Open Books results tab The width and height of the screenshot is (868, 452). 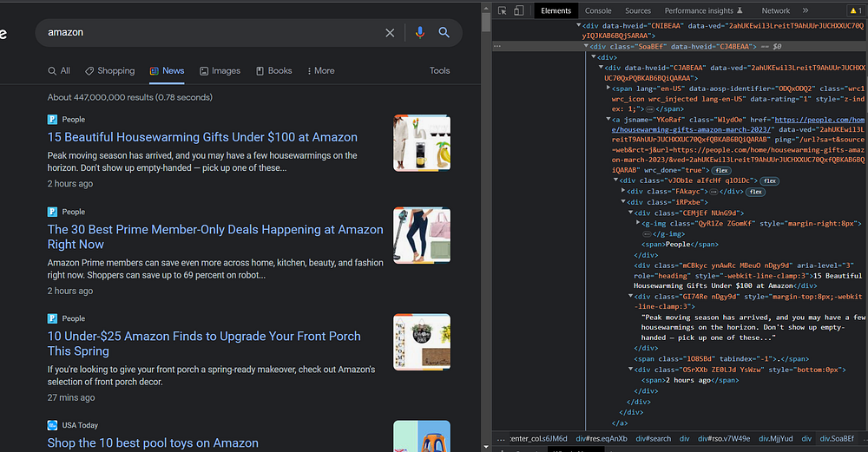pyautogui.click(x=273, y=71)
